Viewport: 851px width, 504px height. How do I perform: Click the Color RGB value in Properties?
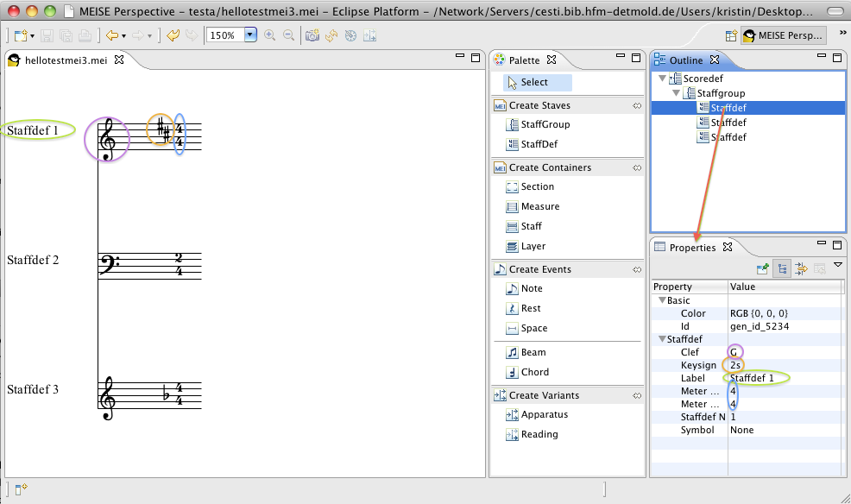tap(758, 313)
